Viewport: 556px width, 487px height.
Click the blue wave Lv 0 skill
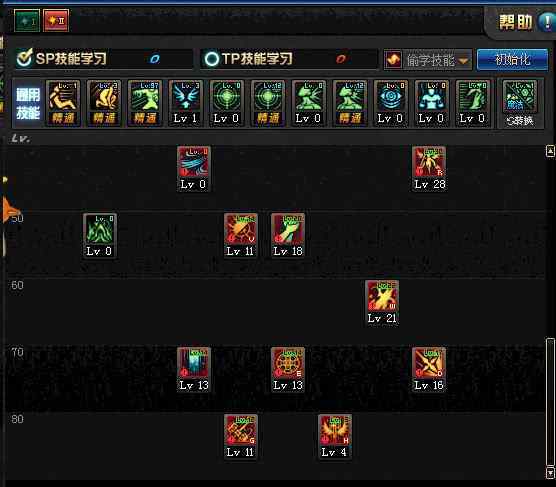click(x=194, y=162)
